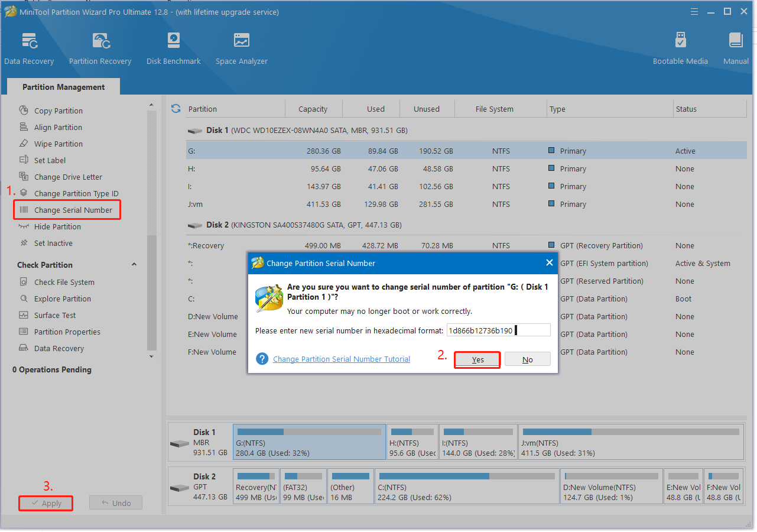Select C:(NTFS) block in Disk 2 map

466,486
